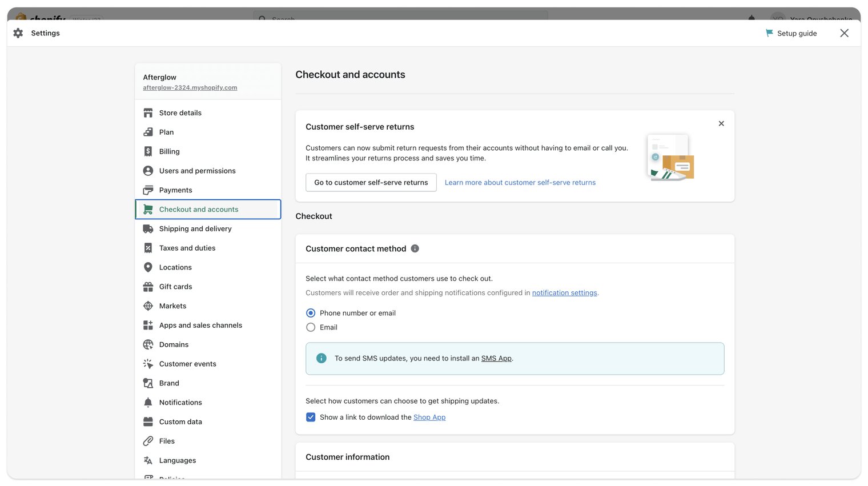
Task: Click the Locations pin icon
Action: [x=148, y=267]
